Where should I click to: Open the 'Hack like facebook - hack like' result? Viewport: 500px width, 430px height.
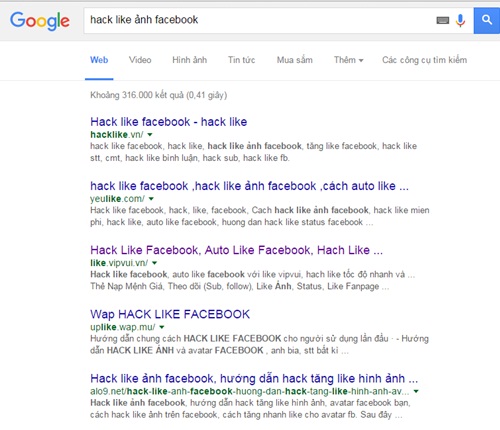(169, 122)
